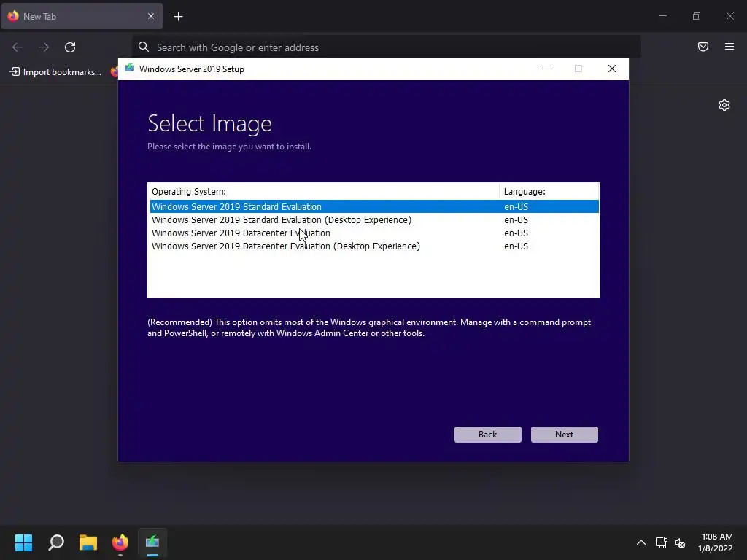Open the clock and date flyout
747x560 pixels.
715,542
